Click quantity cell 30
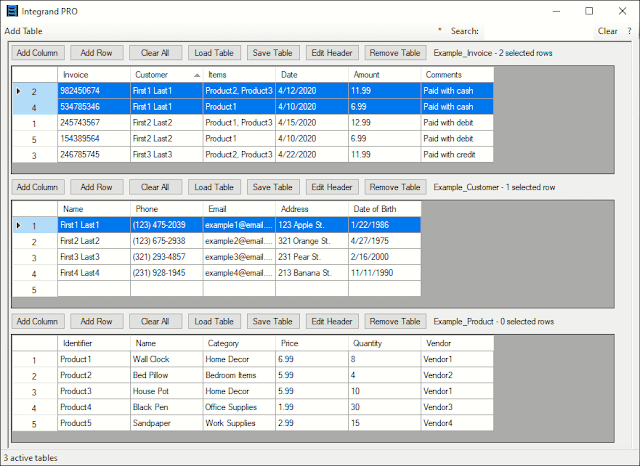This screenshot has height=466, width=640. [x=384, y=407]
